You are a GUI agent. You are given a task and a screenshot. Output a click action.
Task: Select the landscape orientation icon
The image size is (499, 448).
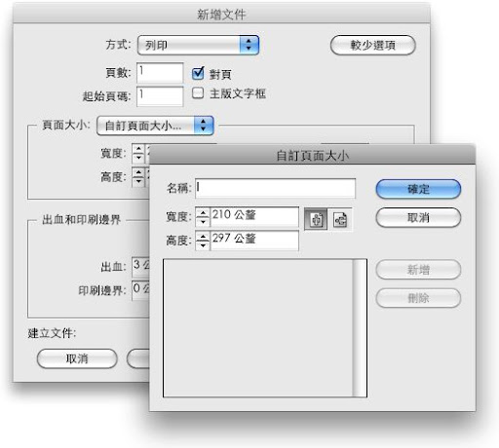click(x=340, y=219)
